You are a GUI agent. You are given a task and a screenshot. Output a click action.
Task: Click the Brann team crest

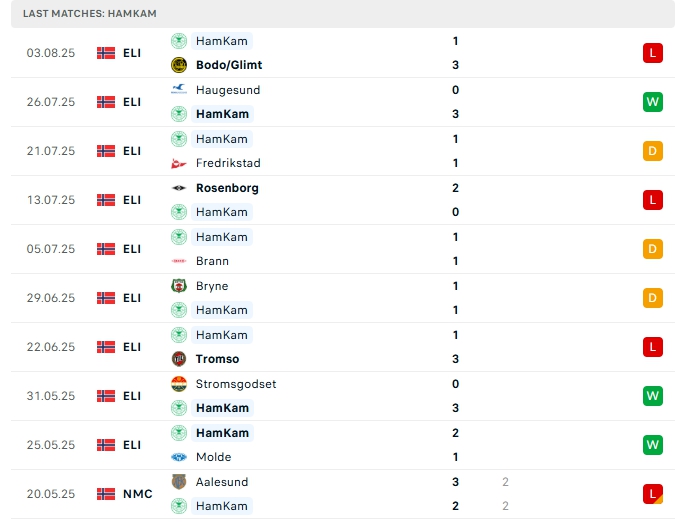click(x=179, y=261)
